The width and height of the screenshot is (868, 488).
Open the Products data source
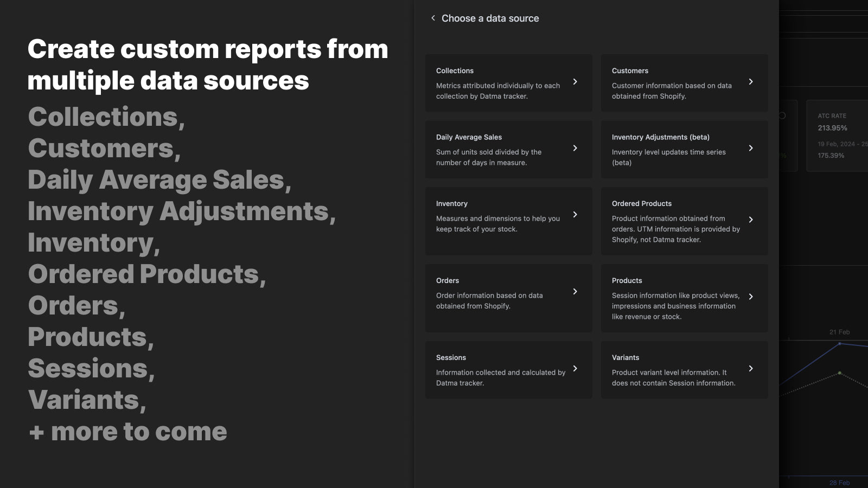684,299
